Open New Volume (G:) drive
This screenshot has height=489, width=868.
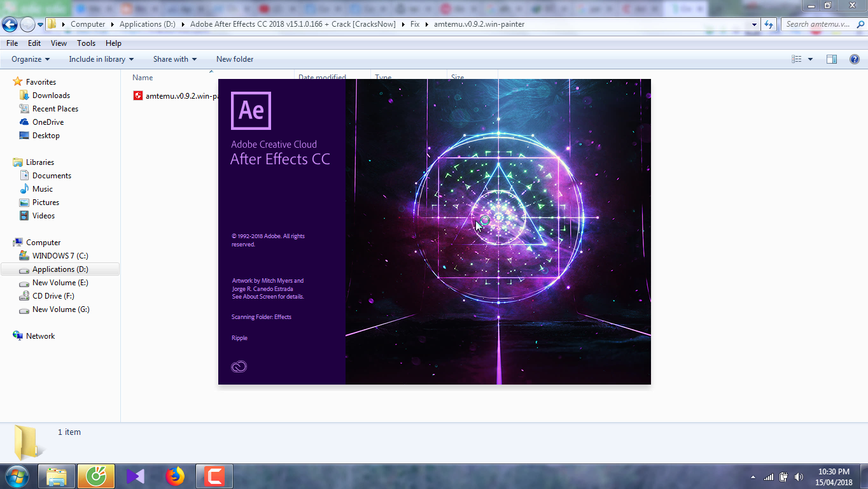[x=60, y=309]
